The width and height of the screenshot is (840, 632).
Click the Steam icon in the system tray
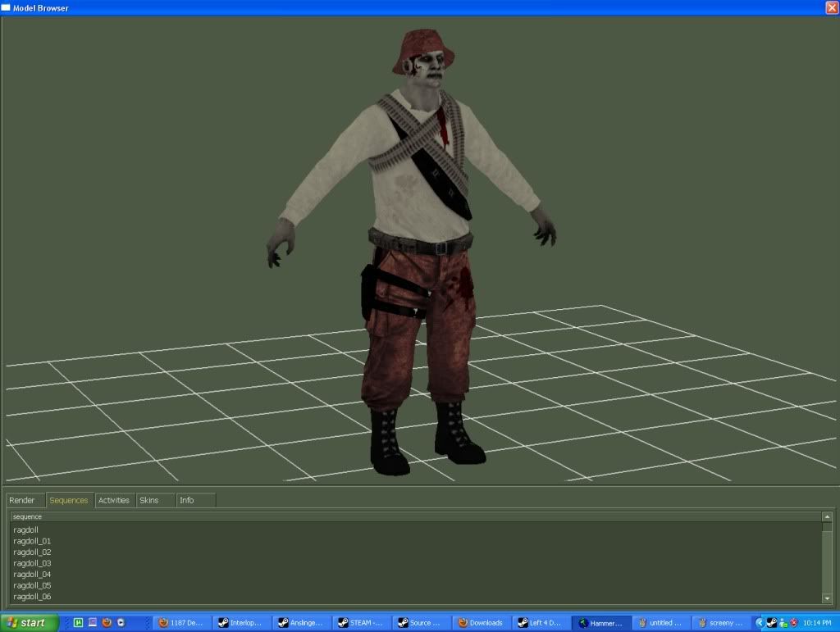click(772, 623)
